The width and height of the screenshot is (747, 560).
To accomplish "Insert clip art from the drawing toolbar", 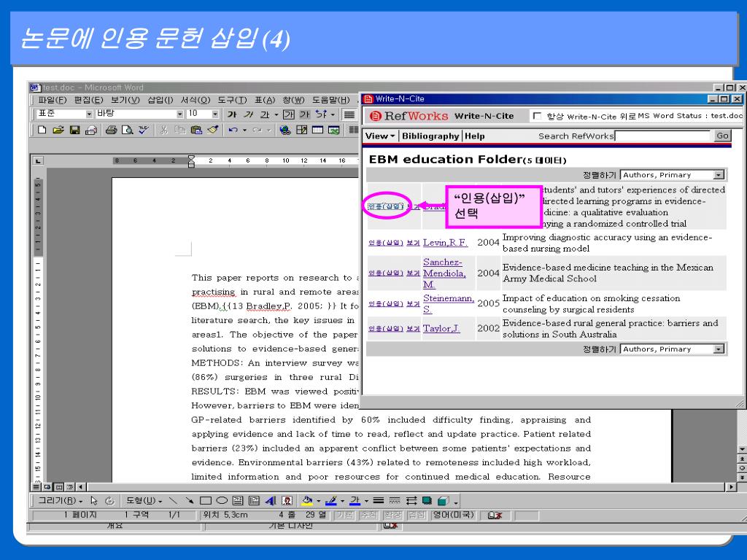I will [287, 500].
